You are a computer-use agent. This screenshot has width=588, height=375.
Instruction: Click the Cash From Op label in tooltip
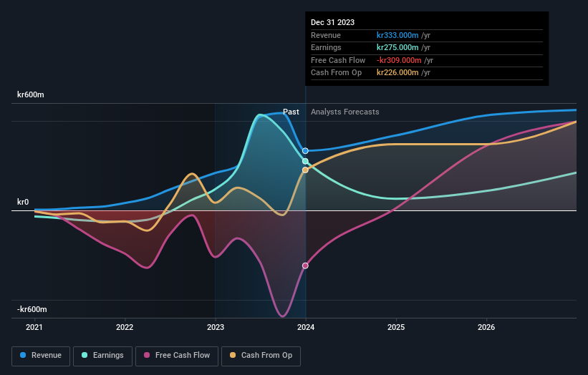point(337,73)
